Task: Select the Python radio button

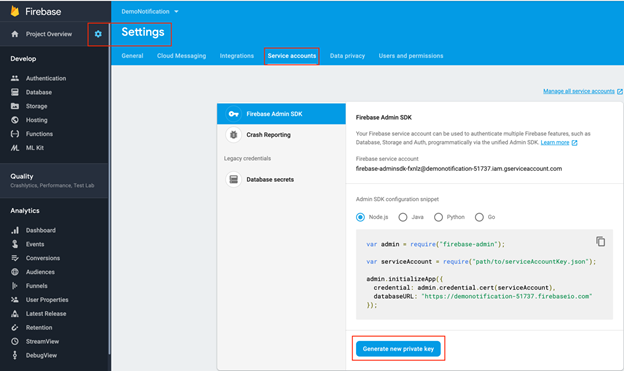Action: point(438,217)
